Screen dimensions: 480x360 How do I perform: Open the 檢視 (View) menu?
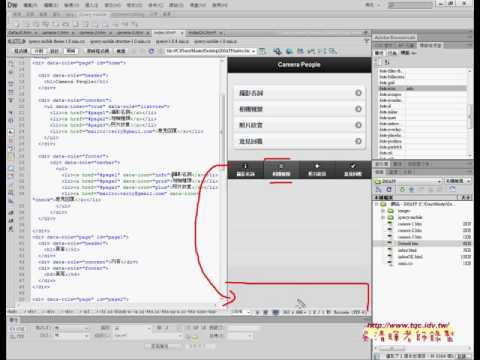tap(71, 5)
